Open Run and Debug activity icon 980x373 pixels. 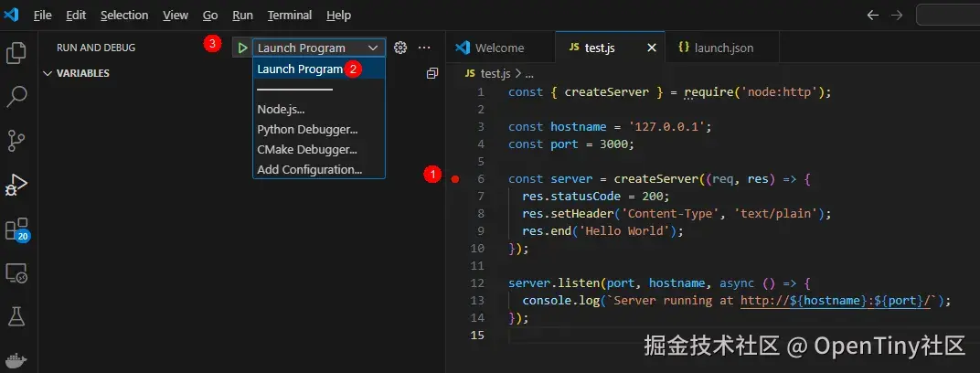[16, 186]
